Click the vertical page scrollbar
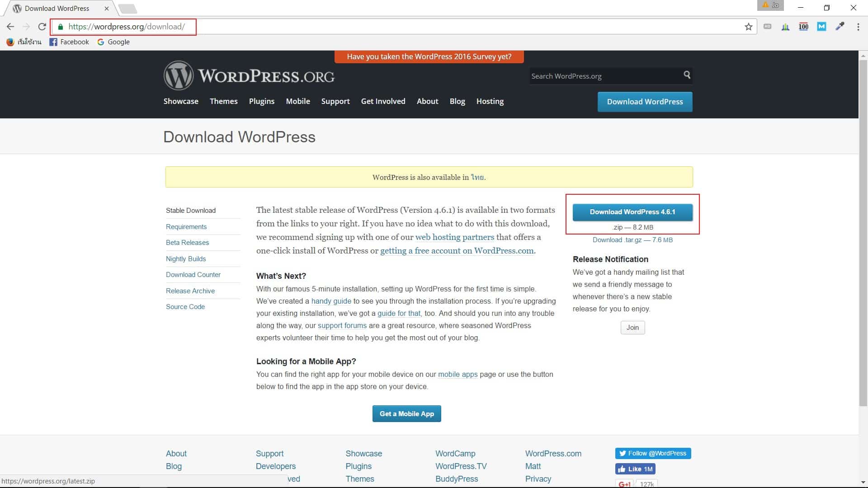868x488 pixels. click(863, 233)
